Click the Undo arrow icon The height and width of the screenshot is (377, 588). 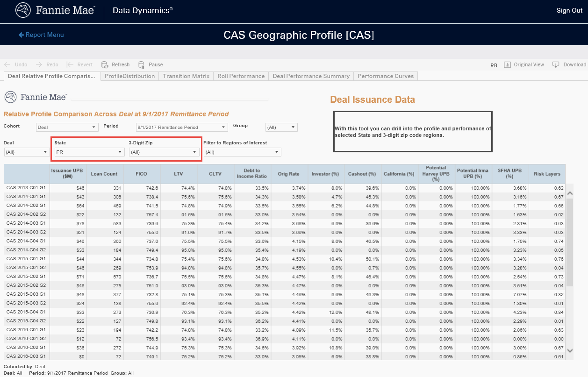coord(7,64)
